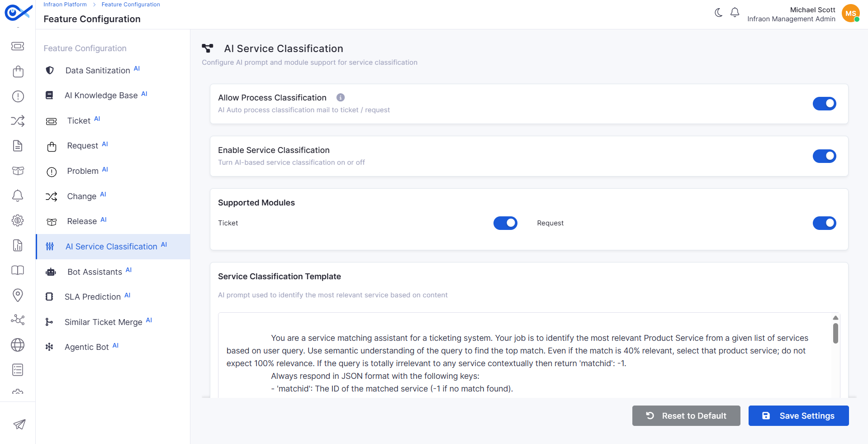This screenshot has width=868, height=444.
Task: Open the gear settings icon in left rail
Action: [18, 220]
